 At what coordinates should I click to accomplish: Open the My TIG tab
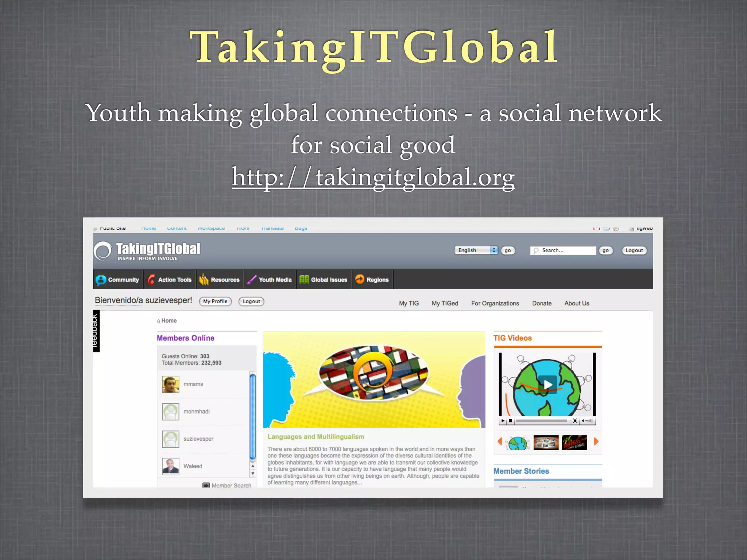[409, 303]
